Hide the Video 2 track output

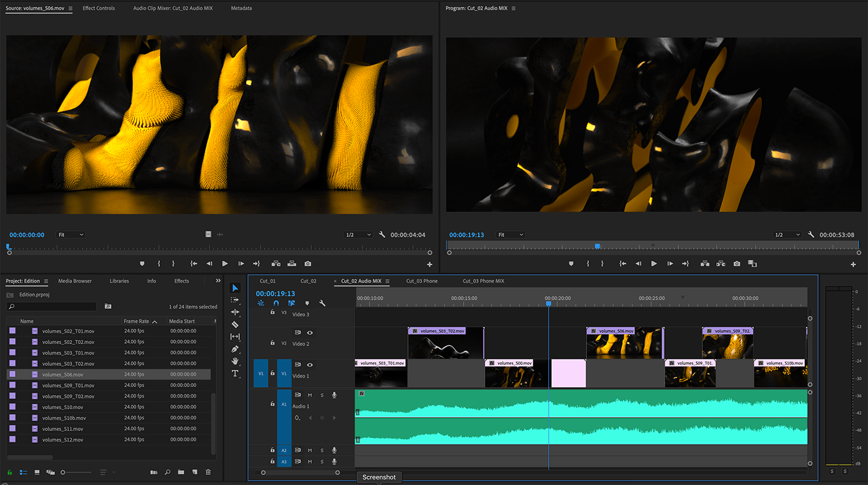pos(310,333)
